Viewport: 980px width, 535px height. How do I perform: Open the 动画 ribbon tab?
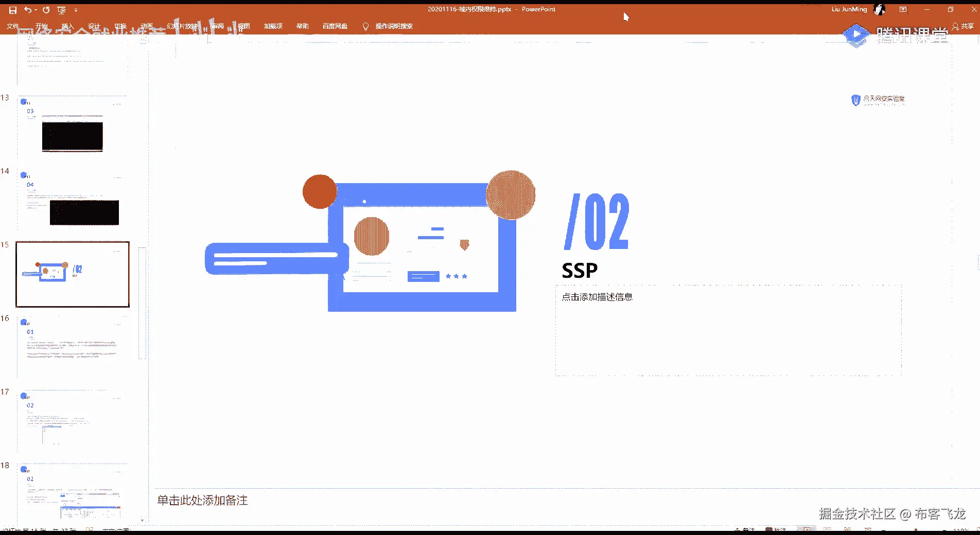pos(147,26)
